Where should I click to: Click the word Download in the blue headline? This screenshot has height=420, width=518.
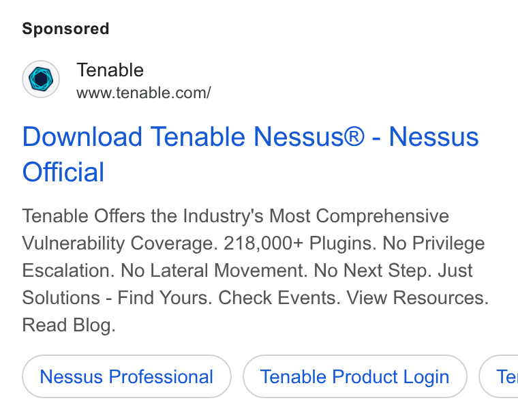click(82, 137)
